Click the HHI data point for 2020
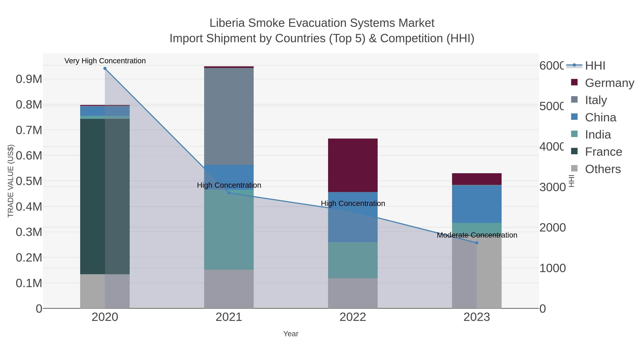This screenshot has width=644, height=362. click(105, 68)
